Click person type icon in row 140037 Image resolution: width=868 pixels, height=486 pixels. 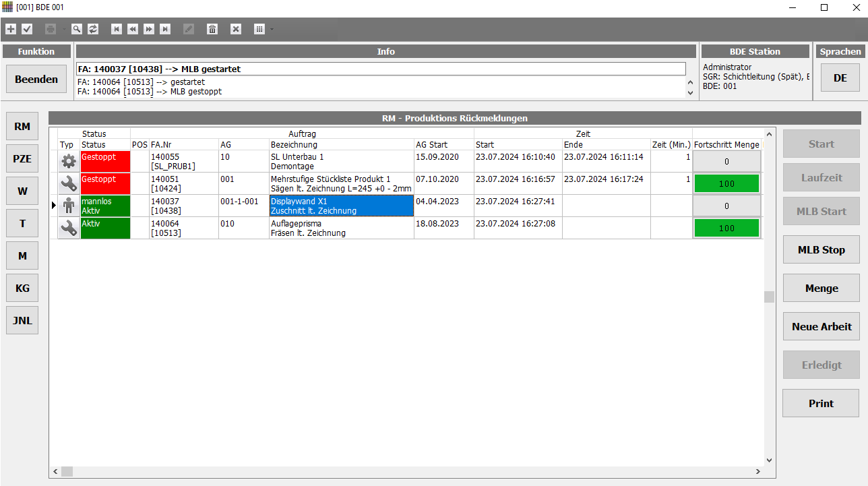[x=69, y=206]
